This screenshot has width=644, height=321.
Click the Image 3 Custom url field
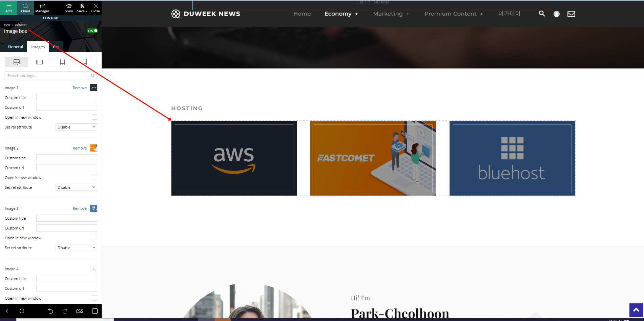67,228
